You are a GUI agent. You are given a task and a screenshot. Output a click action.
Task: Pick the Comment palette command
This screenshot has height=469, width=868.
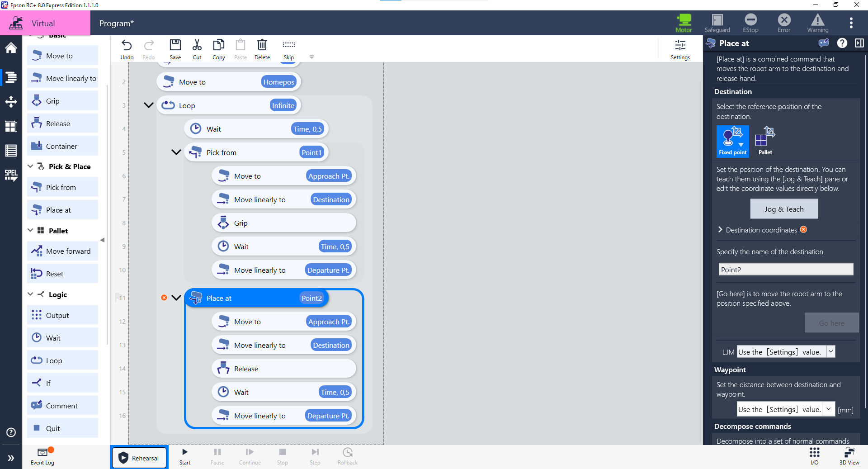click(62, 406)
